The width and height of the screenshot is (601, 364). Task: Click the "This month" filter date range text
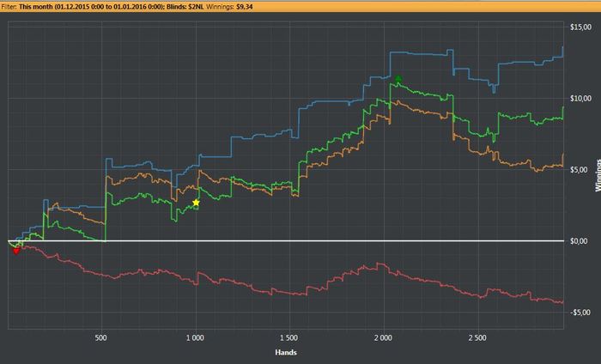pos(92,7)
